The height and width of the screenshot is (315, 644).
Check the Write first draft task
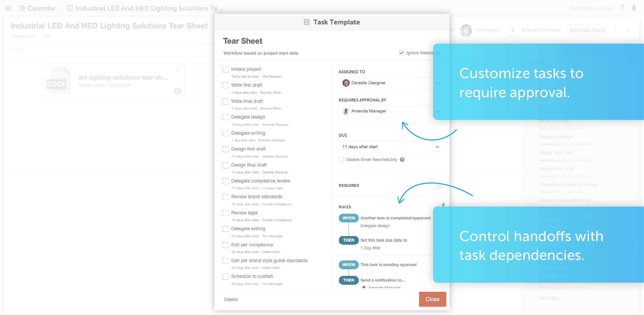point(225,85)
